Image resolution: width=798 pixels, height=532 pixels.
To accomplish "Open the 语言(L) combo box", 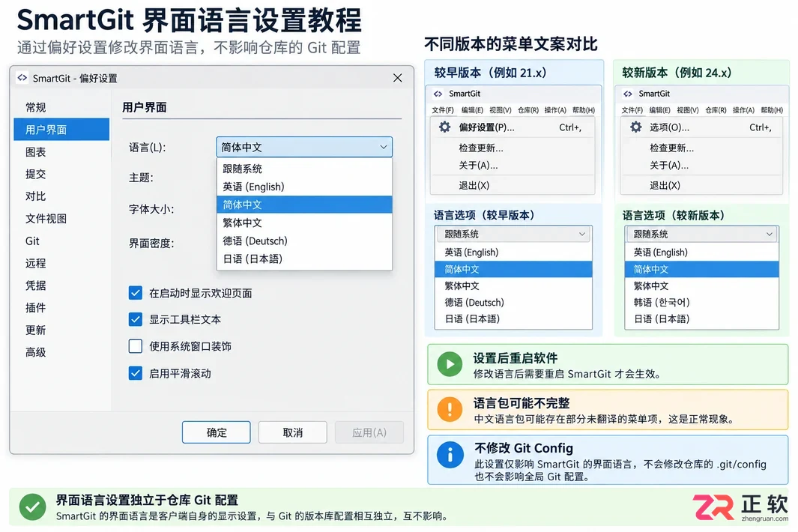I will (x=304, y=147).
